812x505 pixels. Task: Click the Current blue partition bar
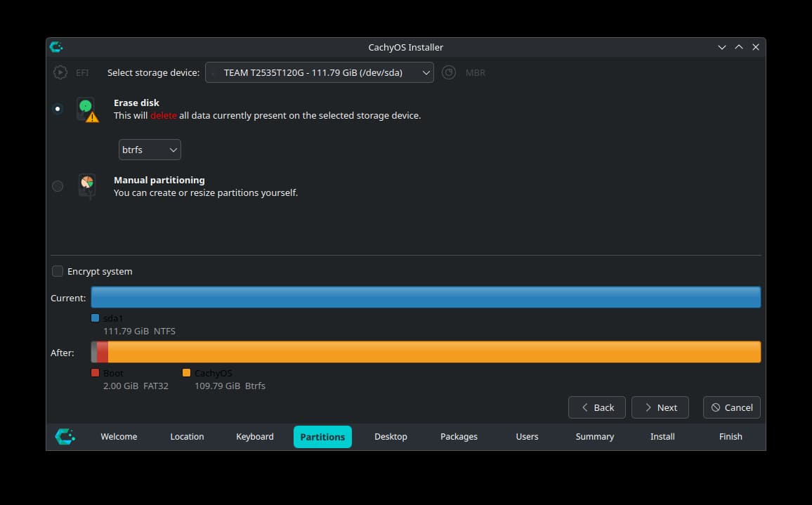click(426, 297)
